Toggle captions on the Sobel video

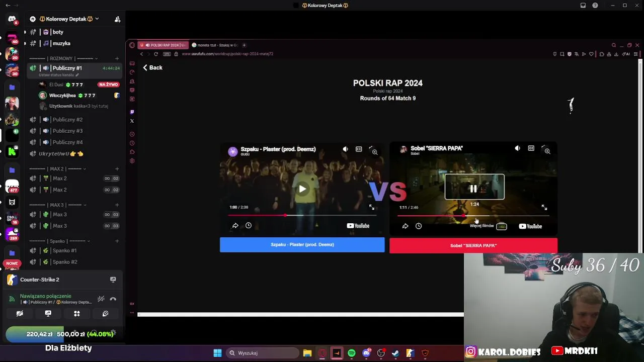531,148
